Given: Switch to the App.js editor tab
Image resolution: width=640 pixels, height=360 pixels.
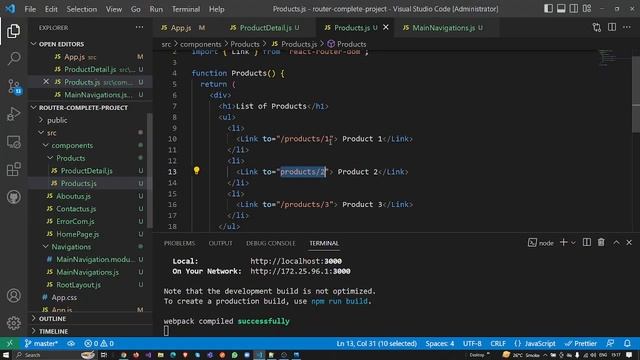Looking at the screenshot, I should (182, 28).
